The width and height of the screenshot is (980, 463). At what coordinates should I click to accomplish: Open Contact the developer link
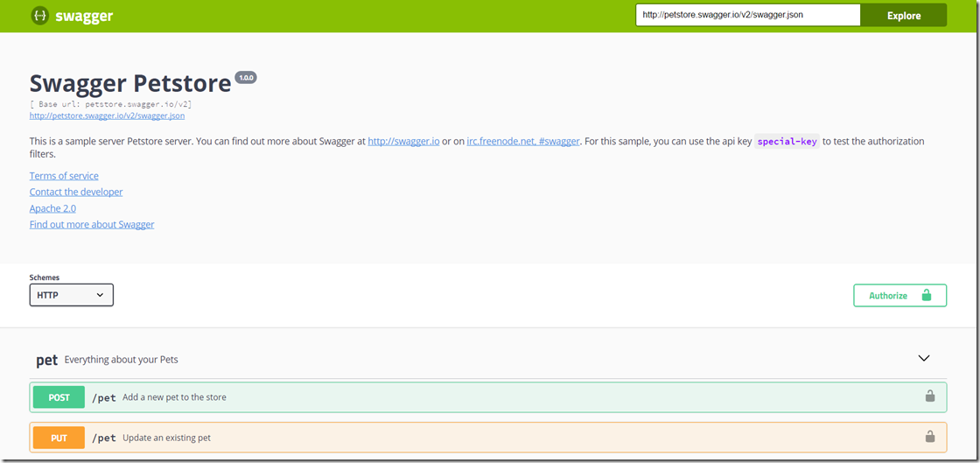point(76,192)
